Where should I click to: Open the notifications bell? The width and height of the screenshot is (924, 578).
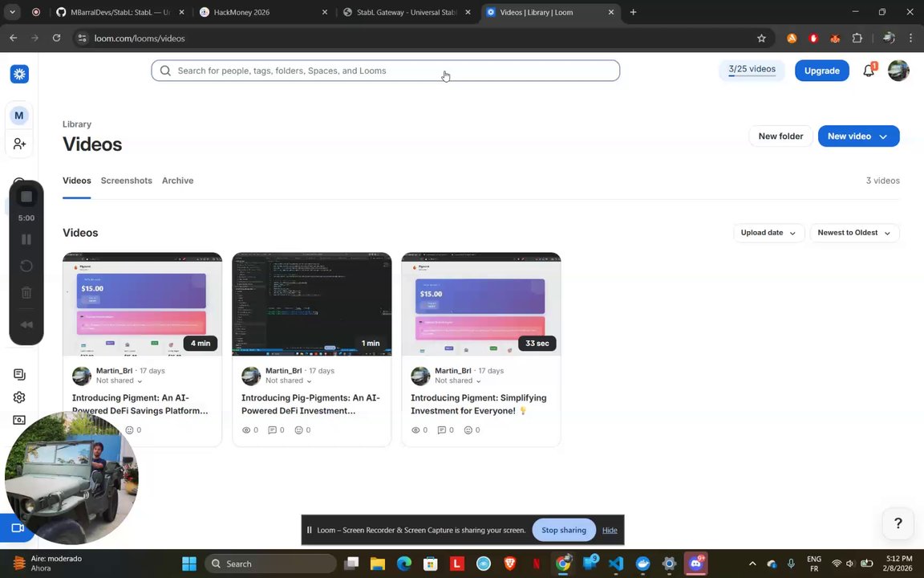point(869,71)
